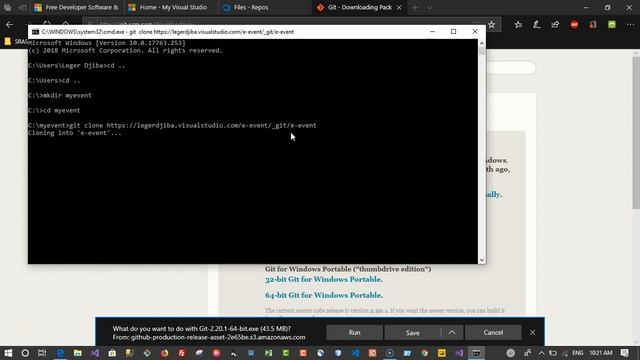Open Firefox from taskbar
Viewport: 640px width, 360px height.
pos(164,353)
